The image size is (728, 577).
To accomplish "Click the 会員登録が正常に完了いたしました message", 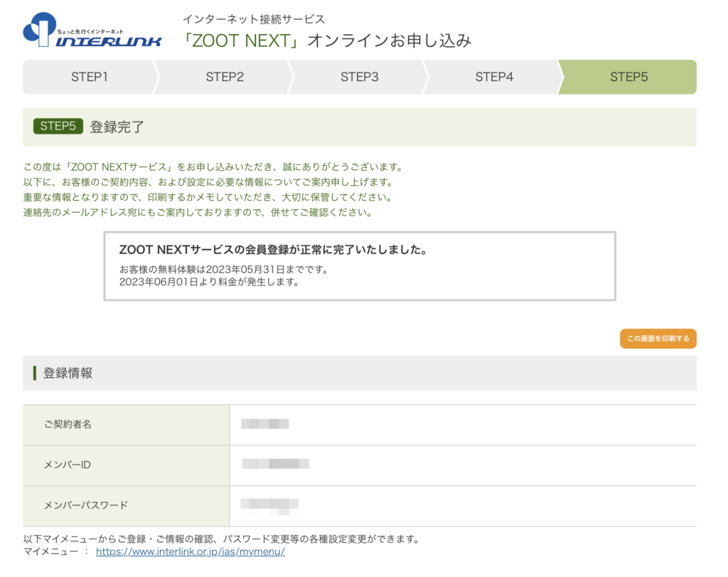I will coord(274,250).
